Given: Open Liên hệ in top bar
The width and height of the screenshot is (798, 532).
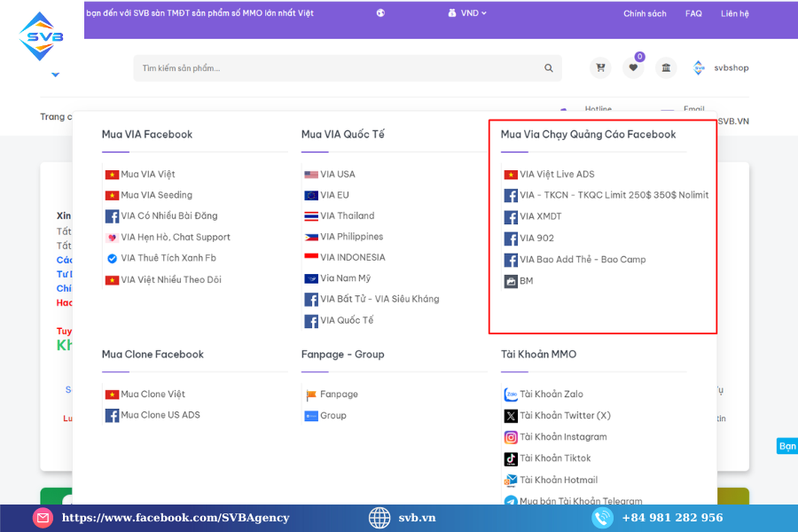Looking at the screenshot, I should (734, 14).
